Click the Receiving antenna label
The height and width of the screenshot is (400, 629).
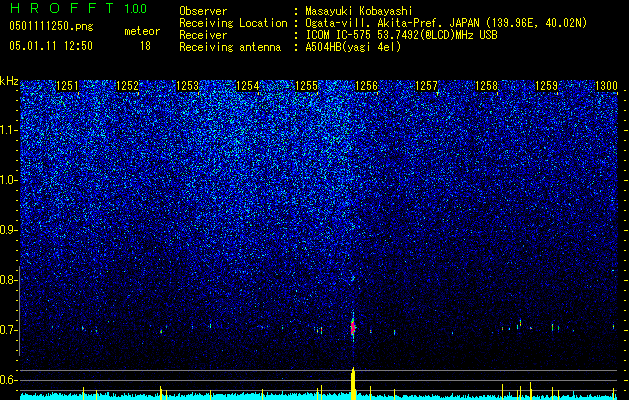230,47
